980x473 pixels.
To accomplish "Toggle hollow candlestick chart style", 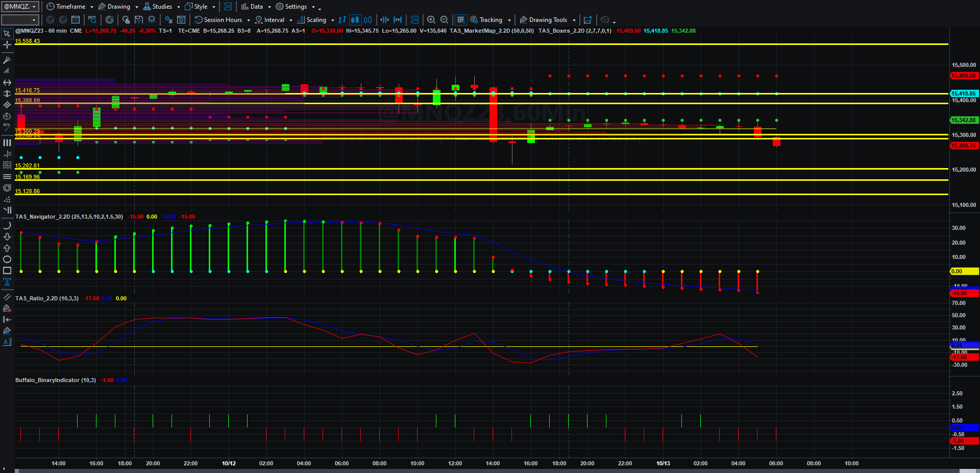I will coord(367,20).
